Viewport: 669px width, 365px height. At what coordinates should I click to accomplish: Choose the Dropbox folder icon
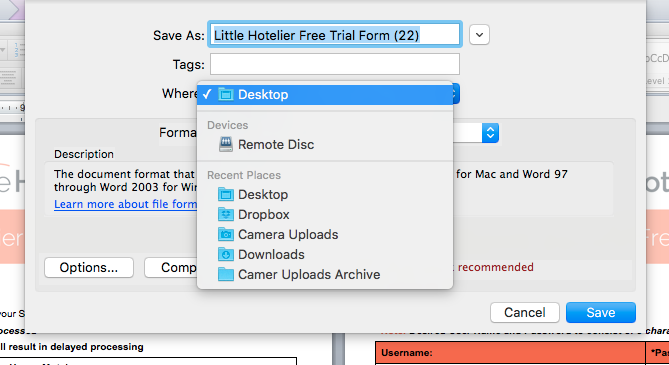(226, 214)
